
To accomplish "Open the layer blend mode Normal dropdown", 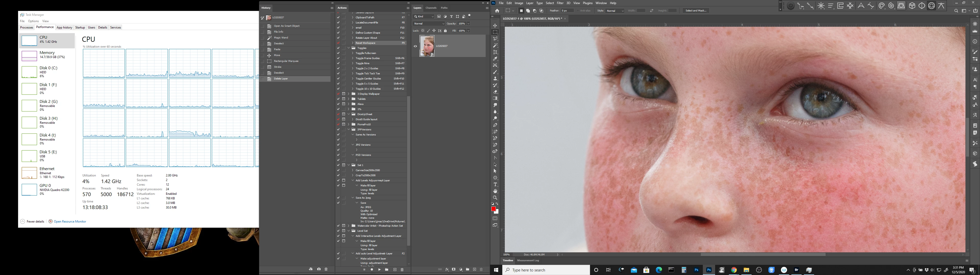I will [429, 23].
